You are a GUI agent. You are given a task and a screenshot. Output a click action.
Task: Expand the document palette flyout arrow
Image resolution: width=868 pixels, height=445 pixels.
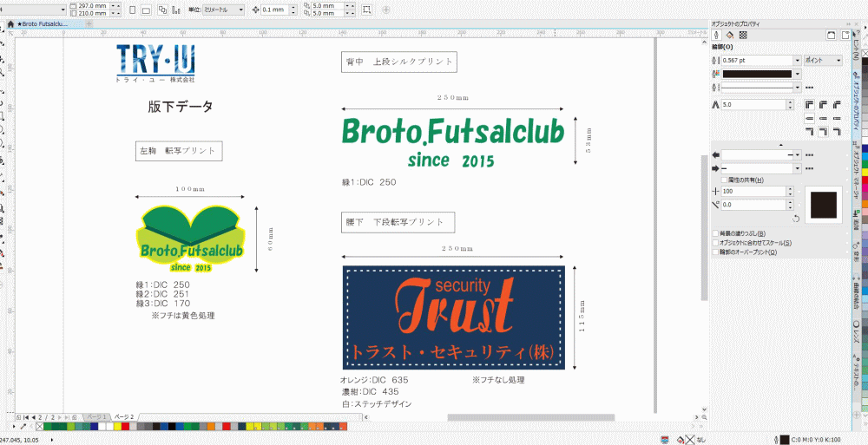(x=15, y=427)
